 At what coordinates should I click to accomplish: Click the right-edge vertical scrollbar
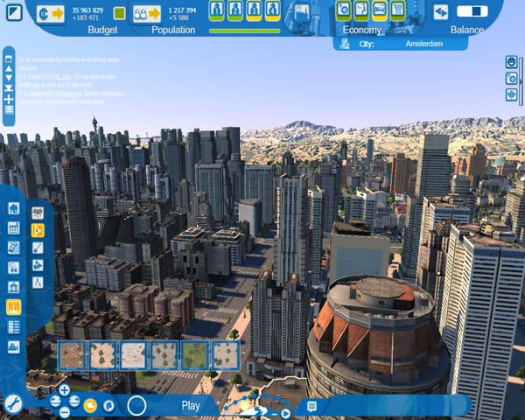(x=521, y=80)
